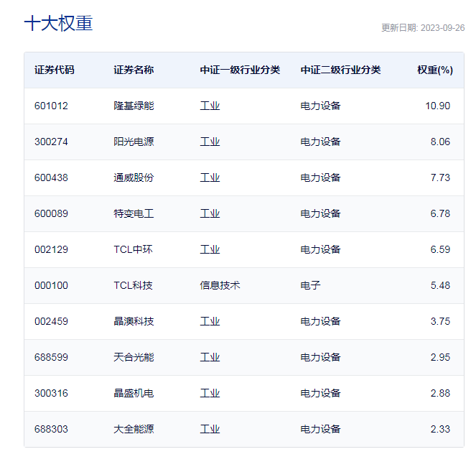Click the 证券名称 column header
The image size is (476, 462).
click(x=134, y=70)
